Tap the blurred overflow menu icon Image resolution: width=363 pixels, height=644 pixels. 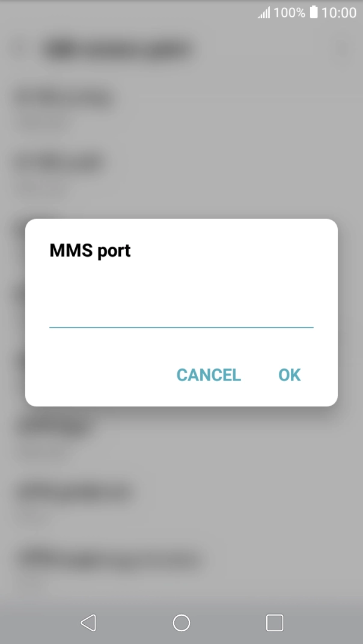pos(342,50)
